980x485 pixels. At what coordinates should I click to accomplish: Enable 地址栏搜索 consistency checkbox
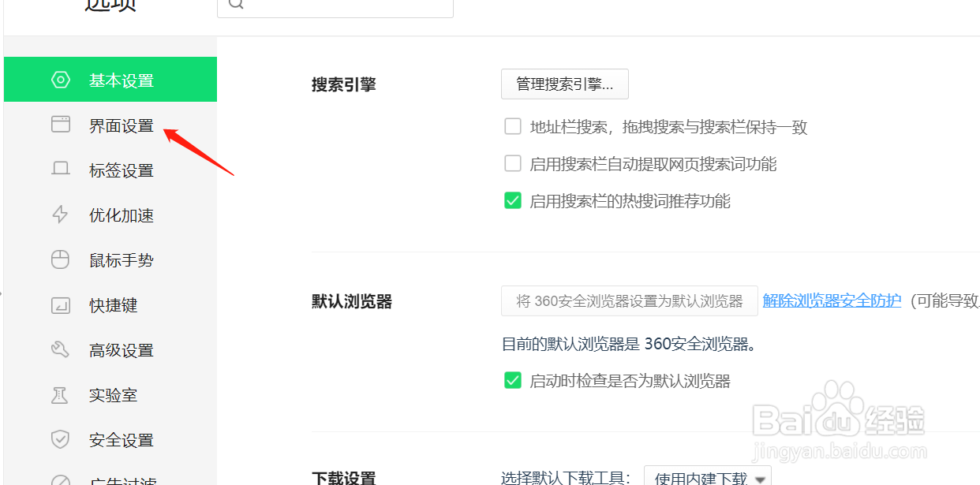[513, 126]
